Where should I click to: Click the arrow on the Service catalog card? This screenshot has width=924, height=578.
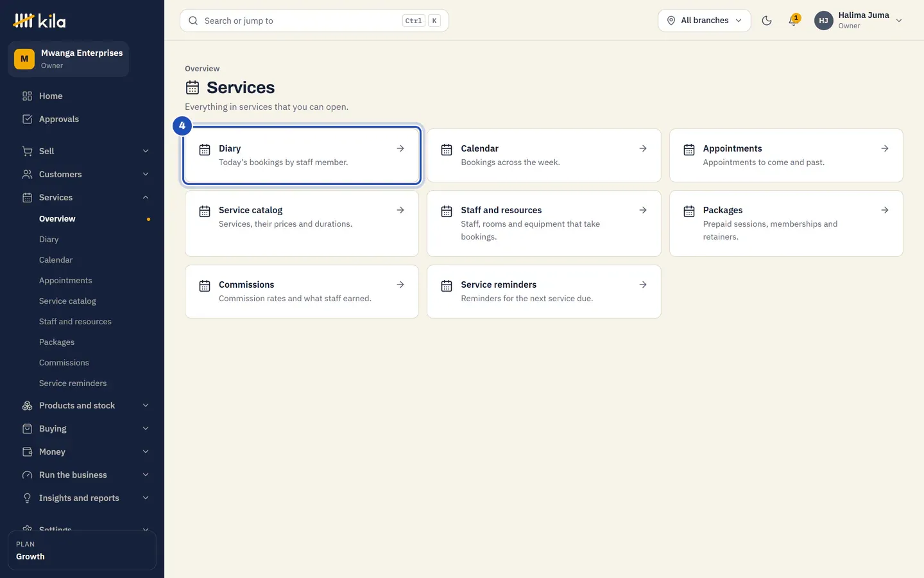[x=400, y=210]
